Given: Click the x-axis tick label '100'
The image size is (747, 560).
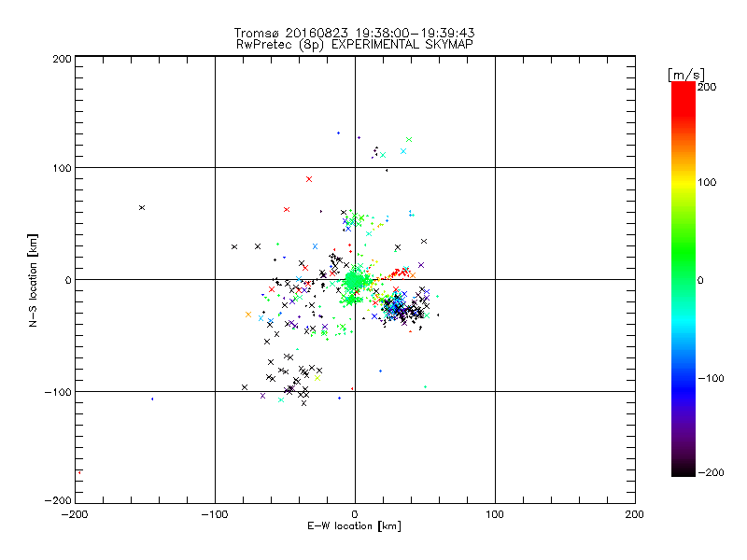Looking at the screenshot, I should tap(495, 514).
